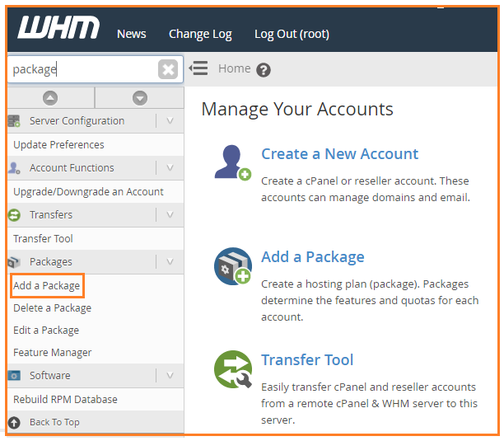Click the Back To Top arrow icon
Screen dimensions: 504x441
coord(14,423)
